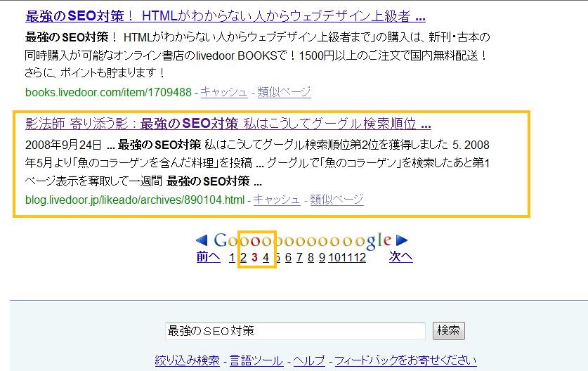Screen dimensions: 588x371
Task: Click the books.livedoor.com/item/1709488 green URL text
Action: (x=108, y=92)
